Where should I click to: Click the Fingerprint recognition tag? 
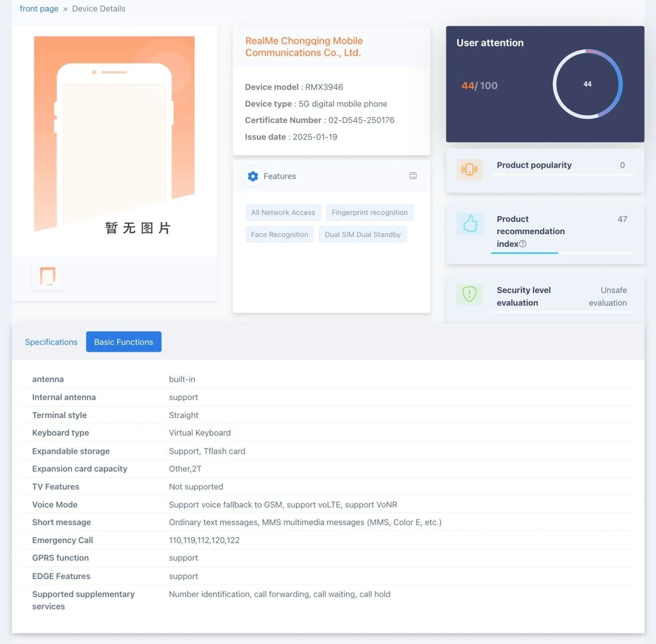coord(370,213)
